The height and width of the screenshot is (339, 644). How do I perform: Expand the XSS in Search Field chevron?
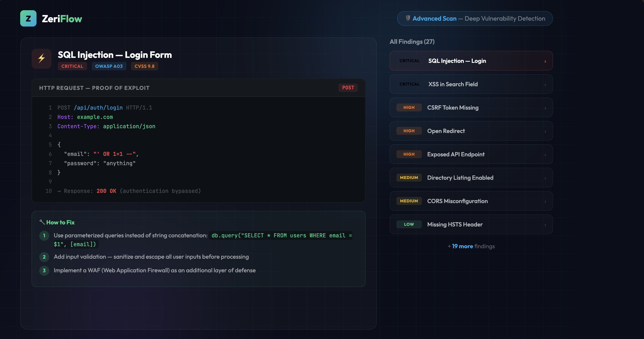[545, 85]
